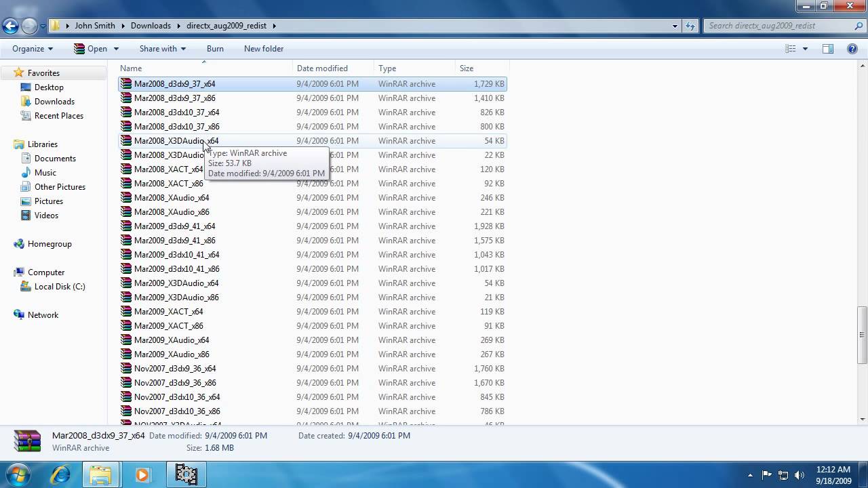Click the Mar2009_X3DAudio_x64 archive icon
Image resolution: width=868 pixels, height=488 pixels.
pos(126,283)
